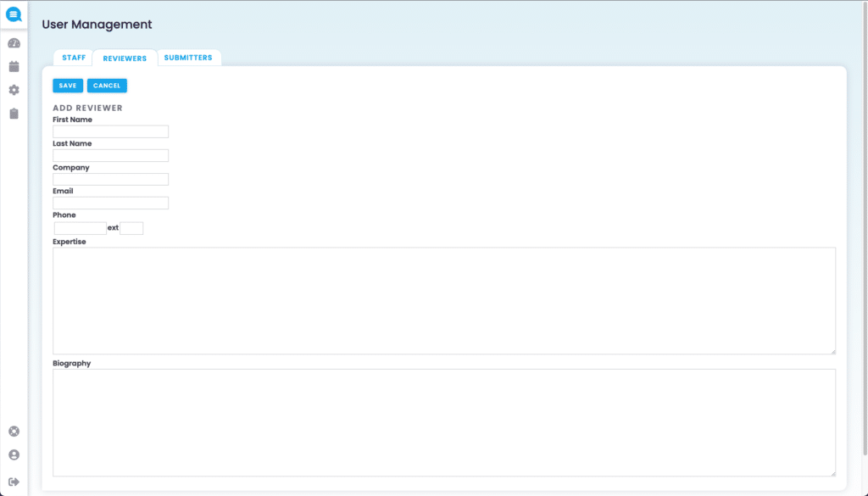Click inside the Biography text area
The height and width of the screenshot is (496, 868).
click(444, 422)
